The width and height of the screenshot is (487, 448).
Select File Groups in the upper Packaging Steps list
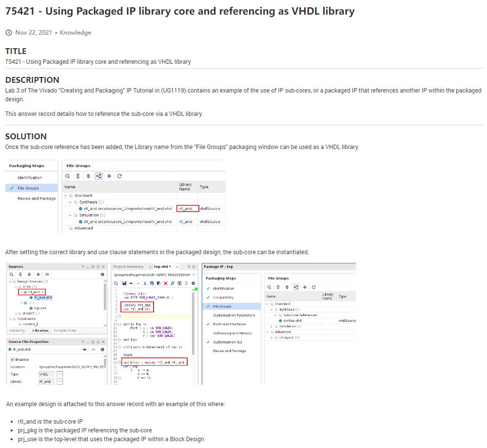[x=32, y=188]
